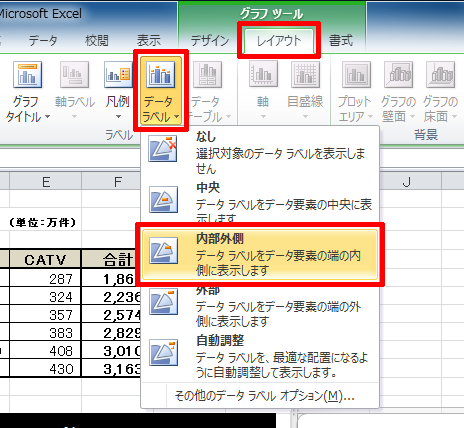The image size is (464, 428).
Task: Open the データ ribbon tab
Action: (43, 41)
